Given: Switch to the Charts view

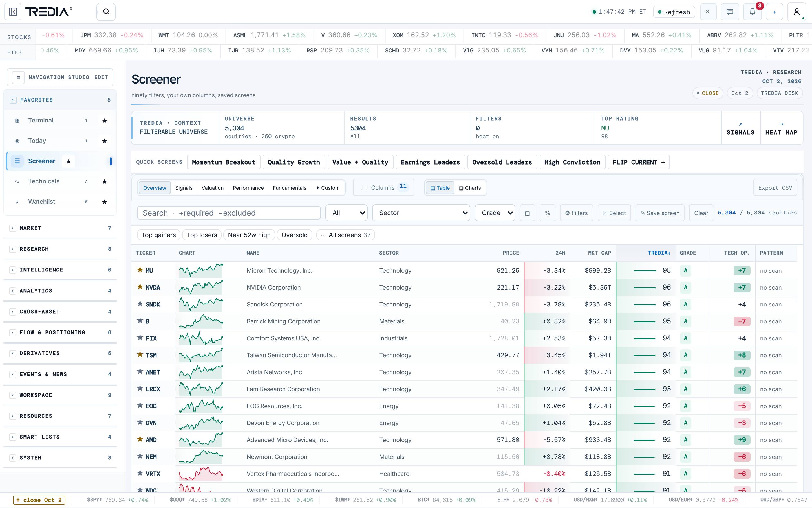Looking at the screenshot, I should 470,188.
